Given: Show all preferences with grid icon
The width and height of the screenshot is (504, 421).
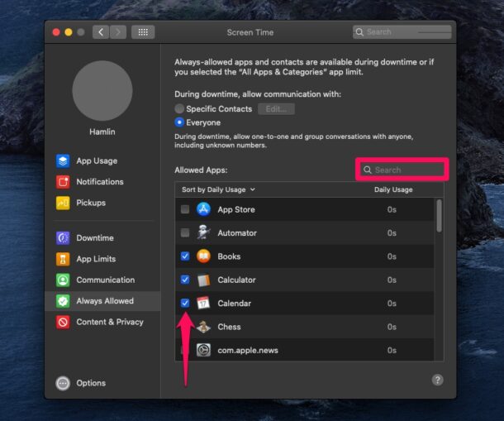Looking at the screenshot, I should (x=143, y=32).
